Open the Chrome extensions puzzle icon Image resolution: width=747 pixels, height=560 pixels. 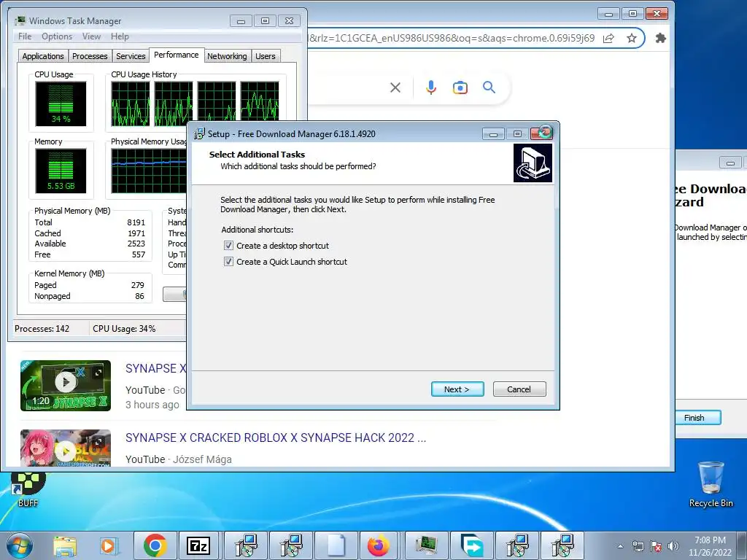click(x=660, y=38)
